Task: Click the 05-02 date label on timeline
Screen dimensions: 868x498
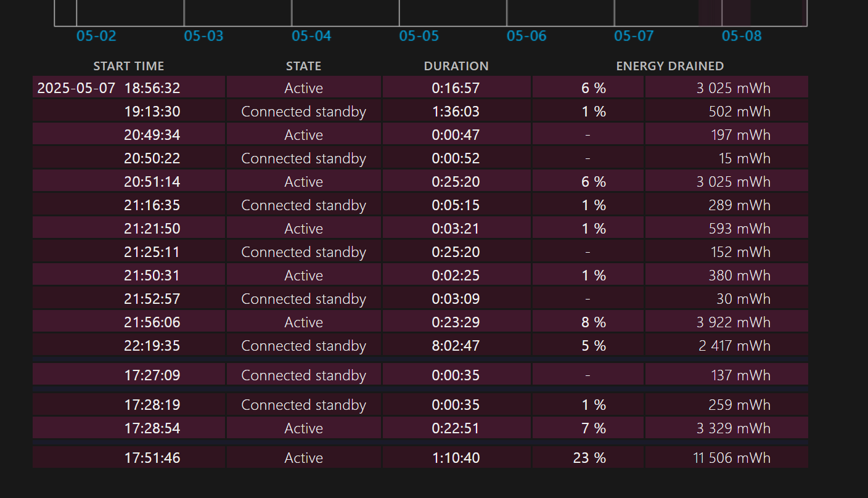Action: (x=96, y=36)
